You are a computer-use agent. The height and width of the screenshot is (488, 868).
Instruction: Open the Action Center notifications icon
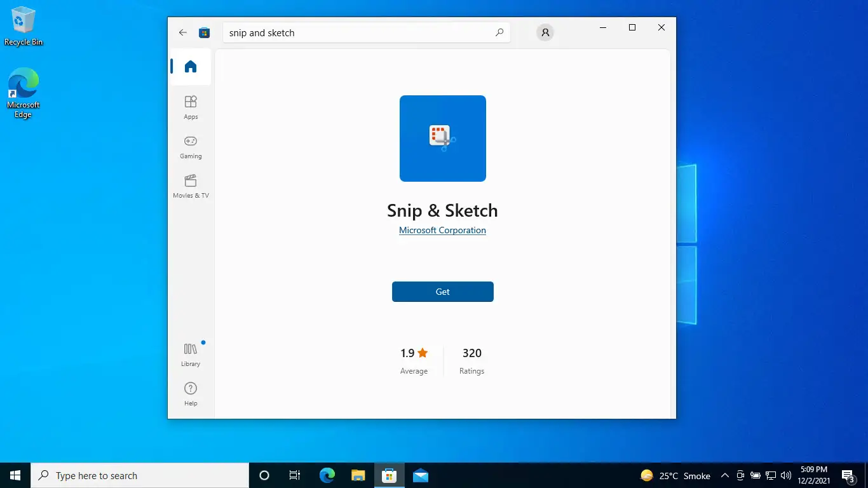(848, 475)
